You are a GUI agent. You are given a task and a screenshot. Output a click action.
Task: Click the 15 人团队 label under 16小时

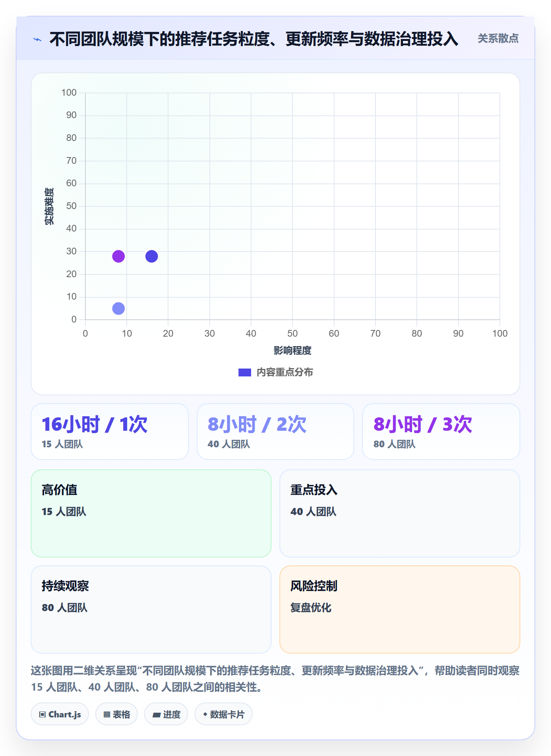[x=62, y=444]
